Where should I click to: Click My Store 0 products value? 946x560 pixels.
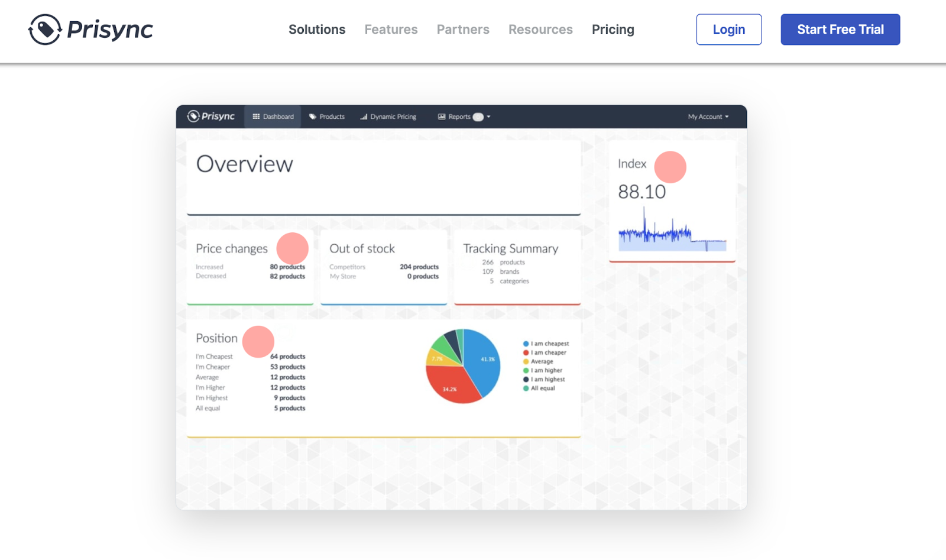tap(423, 276)
